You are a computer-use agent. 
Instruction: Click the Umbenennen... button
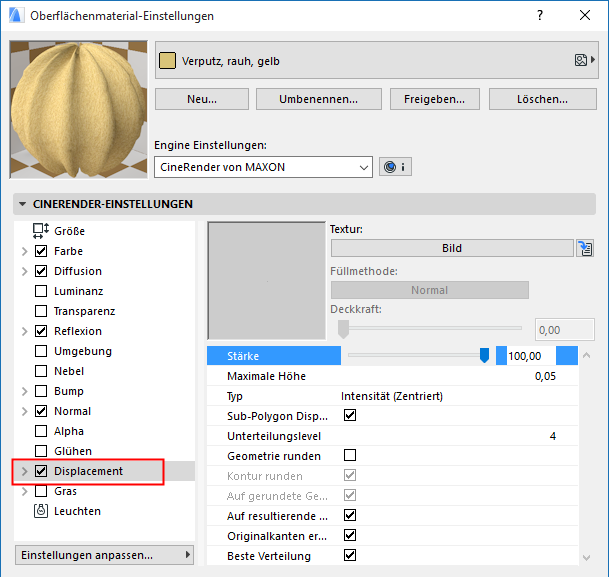[318, 99]
